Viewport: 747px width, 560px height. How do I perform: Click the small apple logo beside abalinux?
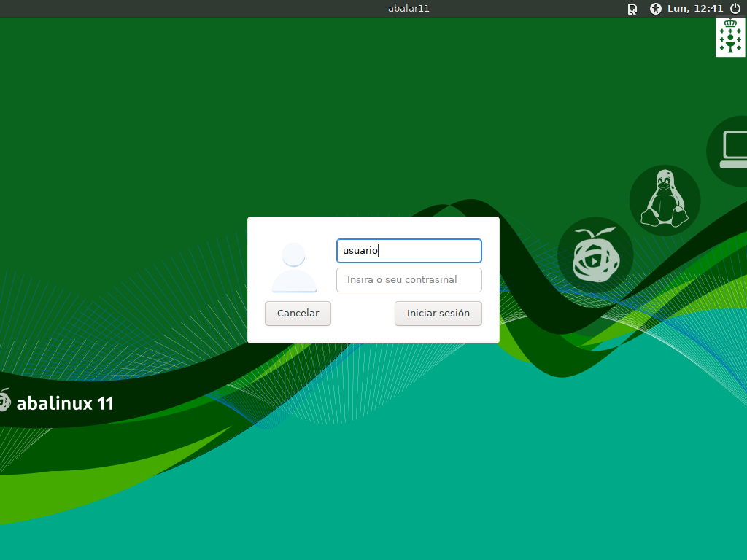pyautogui.click(x=4, y=400)
